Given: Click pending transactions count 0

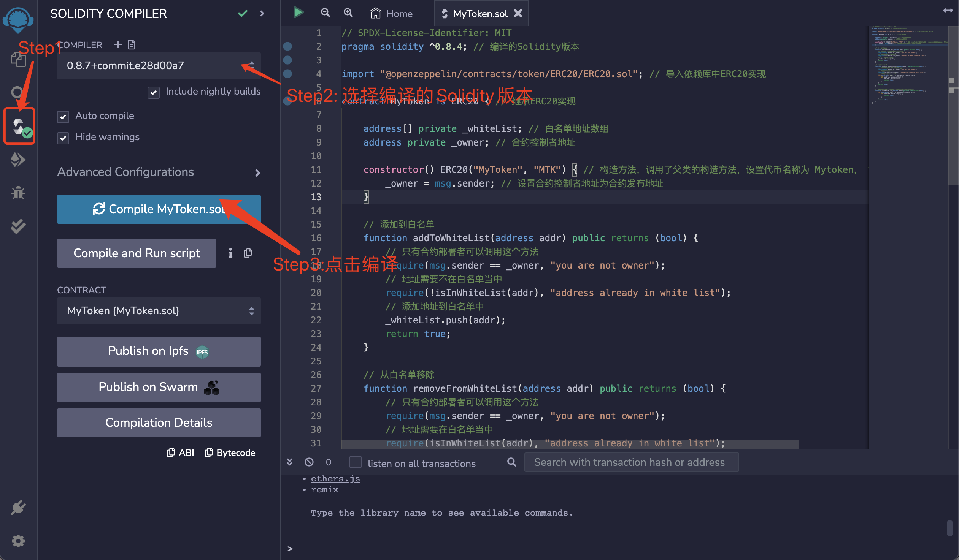Looking at the screenshot, I should click(329, 462).
